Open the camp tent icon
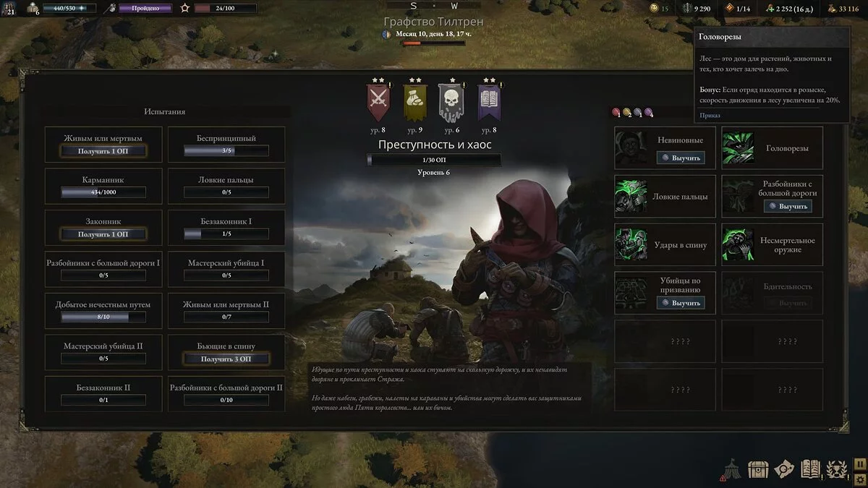Screen dimensions: 868x488 (732, 470)
